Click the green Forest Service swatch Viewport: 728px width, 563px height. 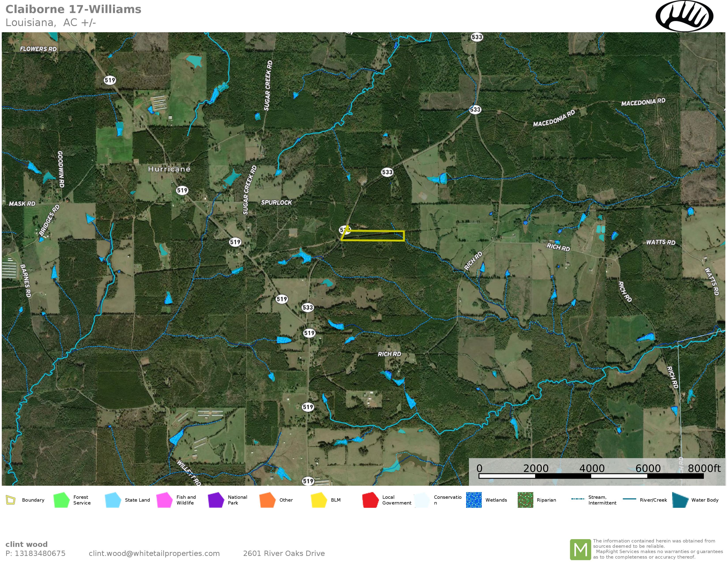coord(61,500)
